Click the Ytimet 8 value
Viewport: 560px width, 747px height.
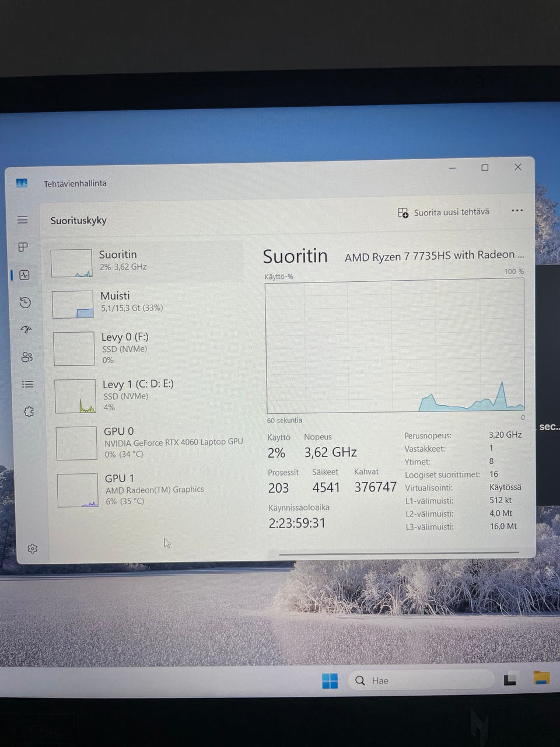click(491, 461)
